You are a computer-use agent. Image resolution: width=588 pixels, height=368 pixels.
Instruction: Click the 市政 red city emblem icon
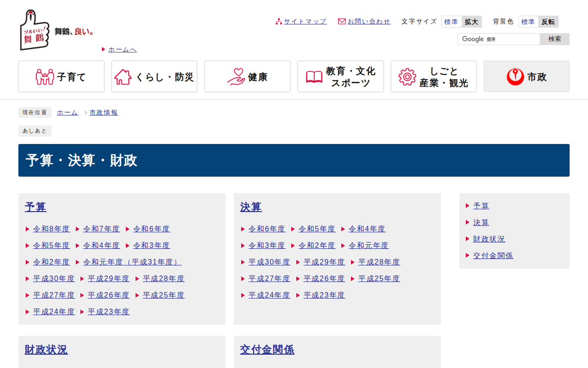pyautogui.click(x=515, y=77)
